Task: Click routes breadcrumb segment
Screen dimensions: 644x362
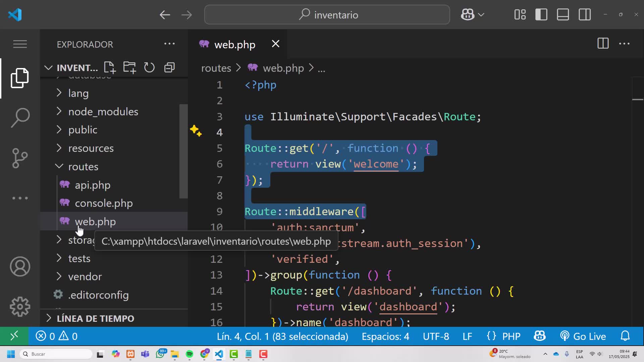Action: [216, 68]
